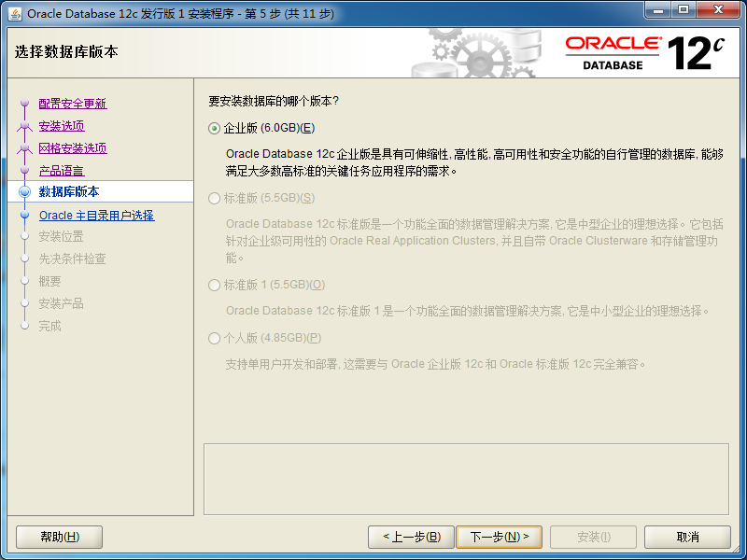Click the circle marker beside 完成
Image resolution: width=747 pixels, height=560 pixels.
(26, 327)
